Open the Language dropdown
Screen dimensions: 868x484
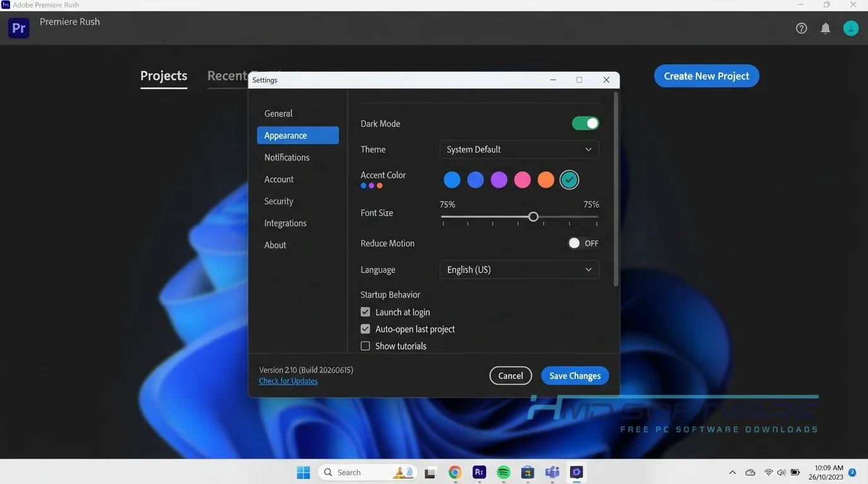(x=519, y=270)
